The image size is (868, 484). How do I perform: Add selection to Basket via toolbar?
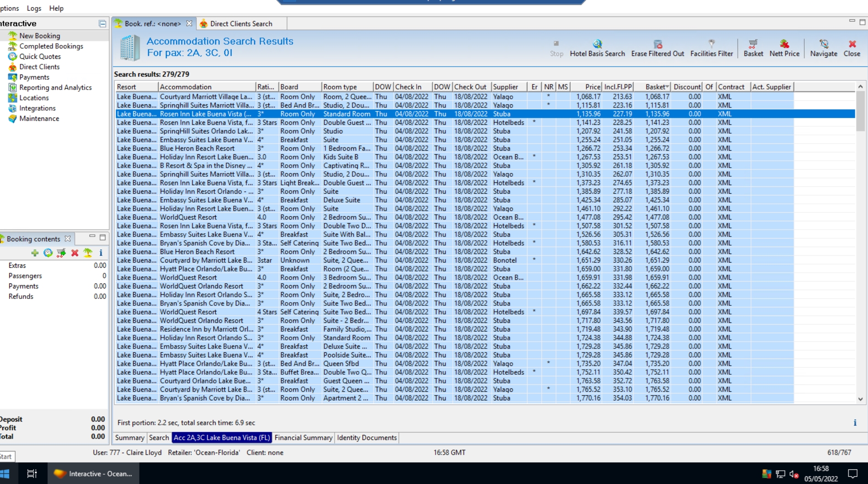[x=753, y=48]
